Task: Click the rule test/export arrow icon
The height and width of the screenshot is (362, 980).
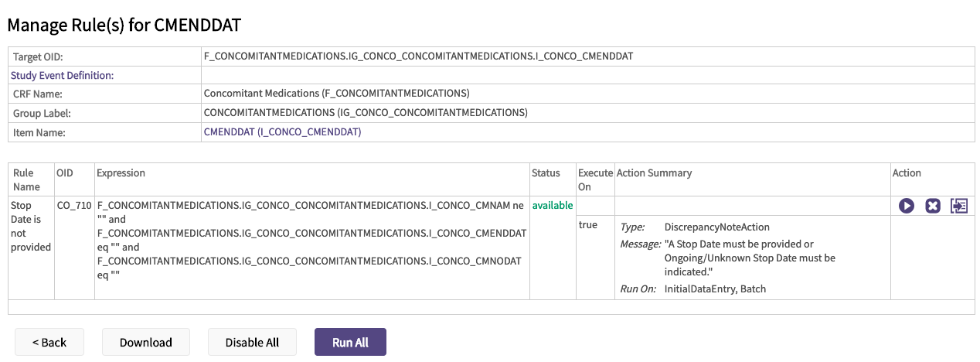Action: (x=959, y=206)
